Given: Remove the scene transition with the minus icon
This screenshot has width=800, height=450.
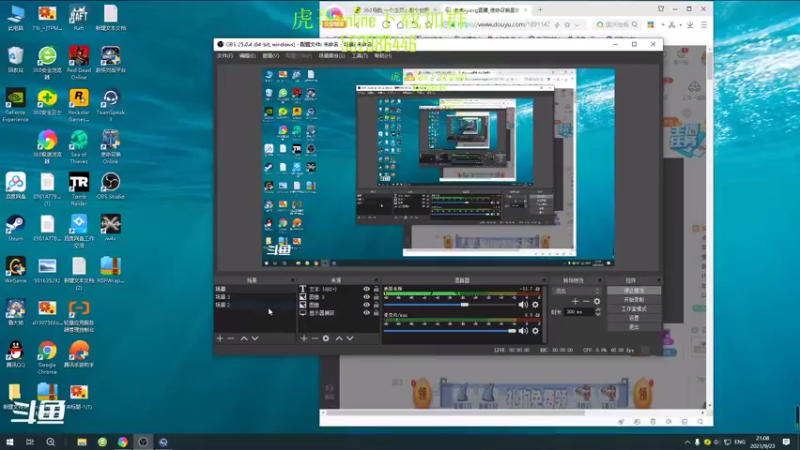Looking at the screenshot, I should click(x=586, y=302).
